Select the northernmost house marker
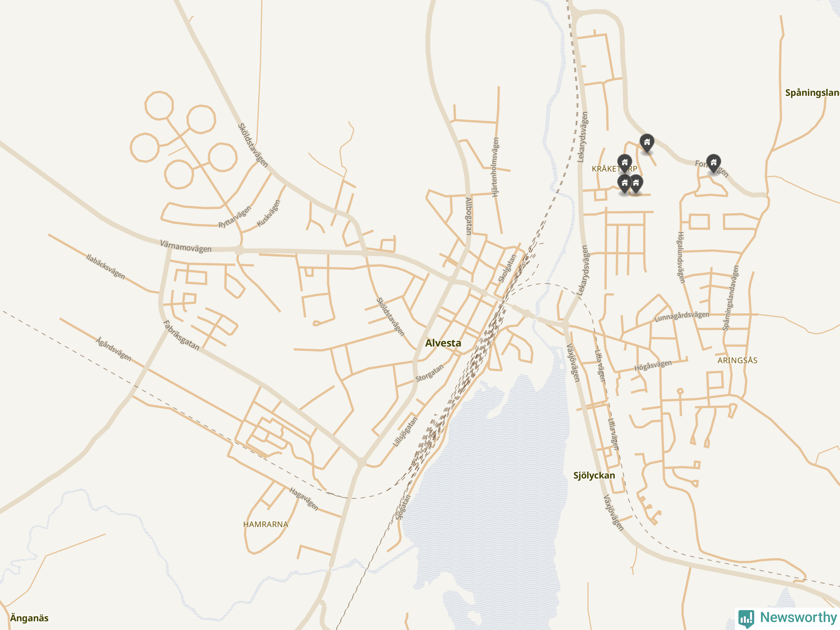840x630 pixels. point(647,143)
